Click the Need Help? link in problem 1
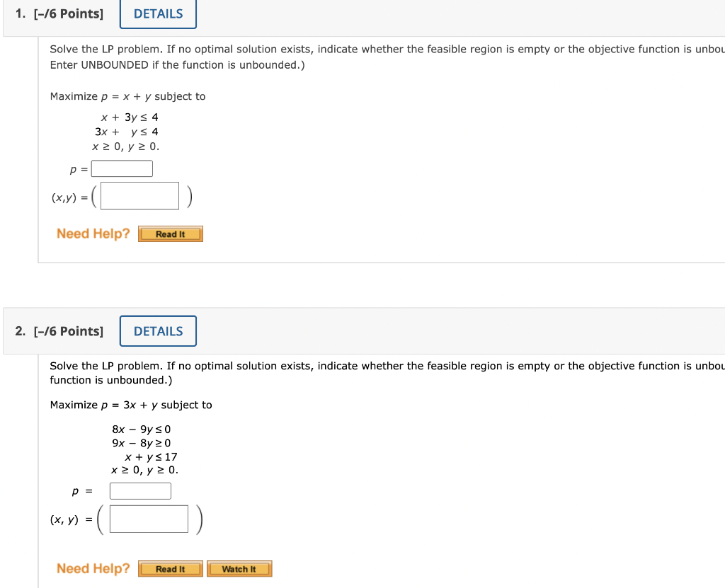This screenshot has height=588, width=725. pyautogui.click(x=93, y=233)
